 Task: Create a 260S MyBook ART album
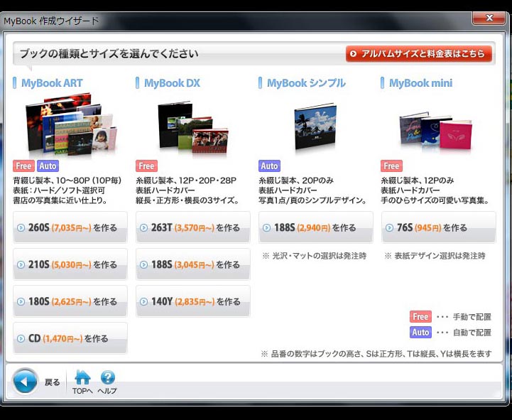click(x=70, y=227)
